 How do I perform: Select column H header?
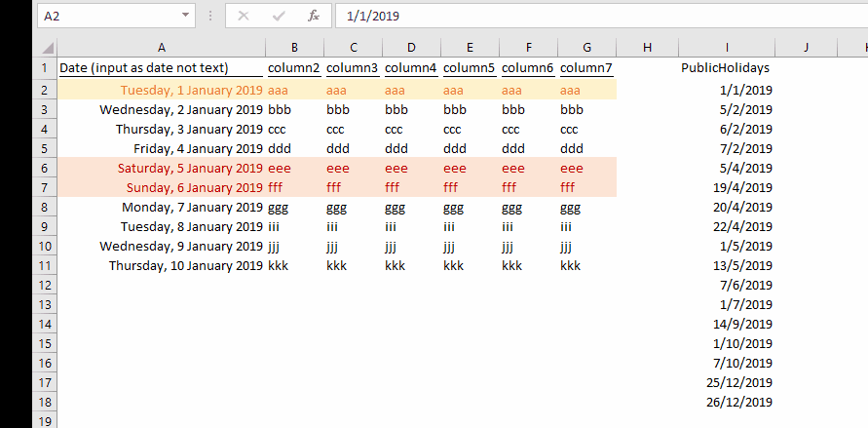647,48
